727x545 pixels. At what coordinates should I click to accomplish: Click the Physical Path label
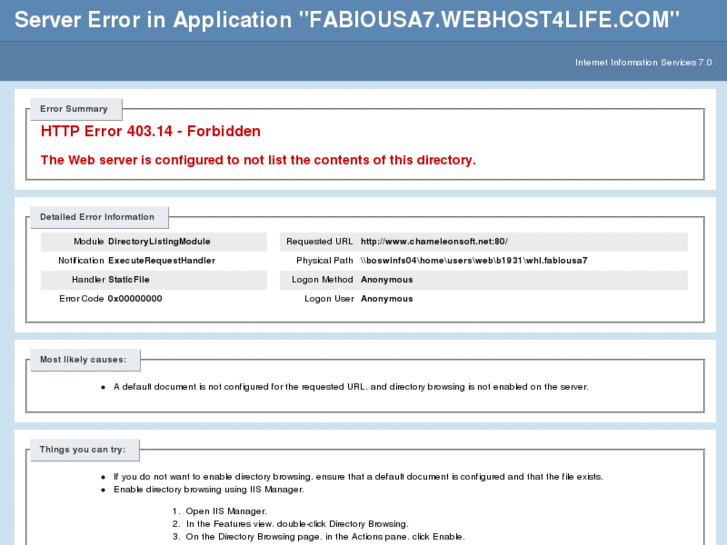[x=325, y=261]
